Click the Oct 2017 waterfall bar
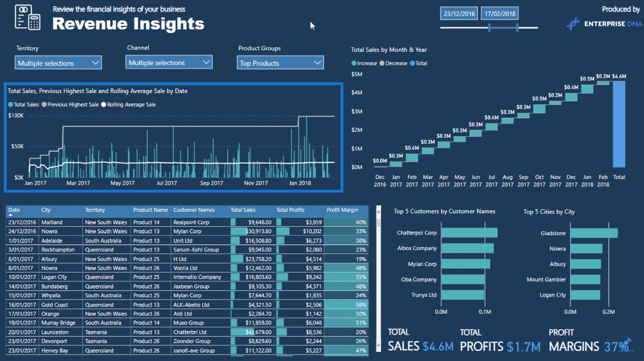The width and height of the screenshot is (644, 361). [539, 108]
